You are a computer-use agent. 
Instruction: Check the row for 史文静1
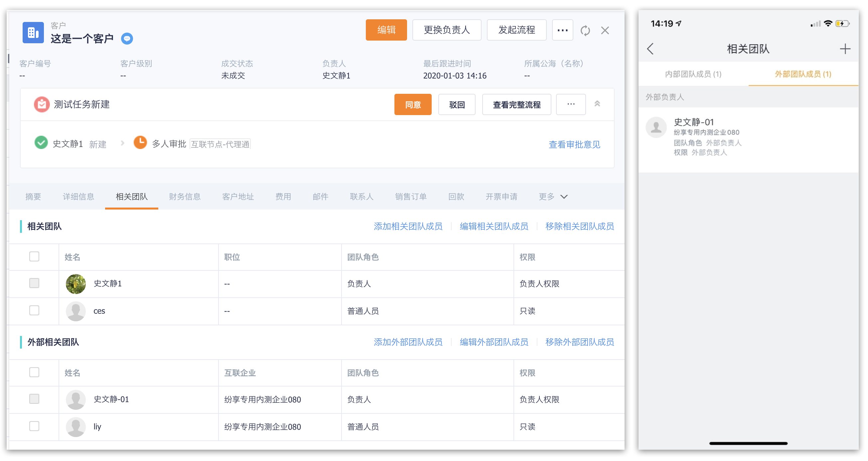pyautogui.click(x=34, y=283)
